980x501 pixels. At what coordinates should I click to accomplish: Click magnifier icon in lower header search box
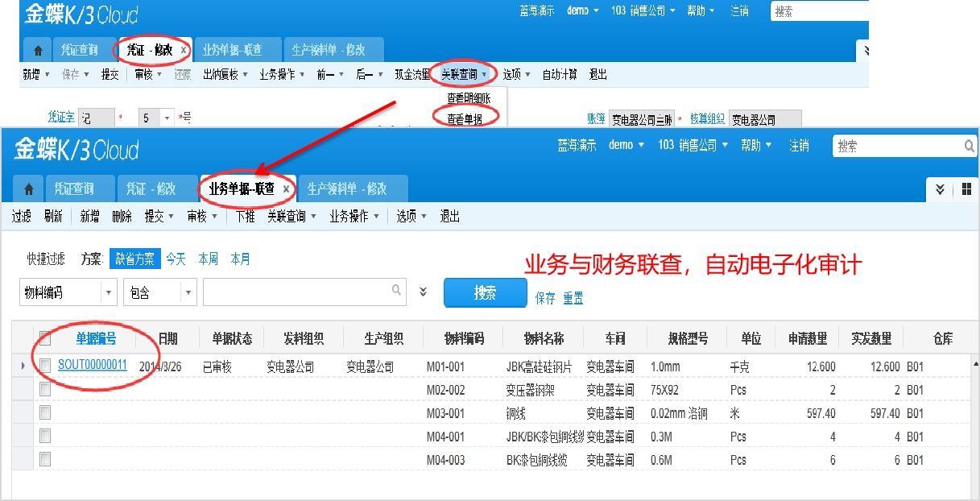pyautogui.click(x=970, y=146)
